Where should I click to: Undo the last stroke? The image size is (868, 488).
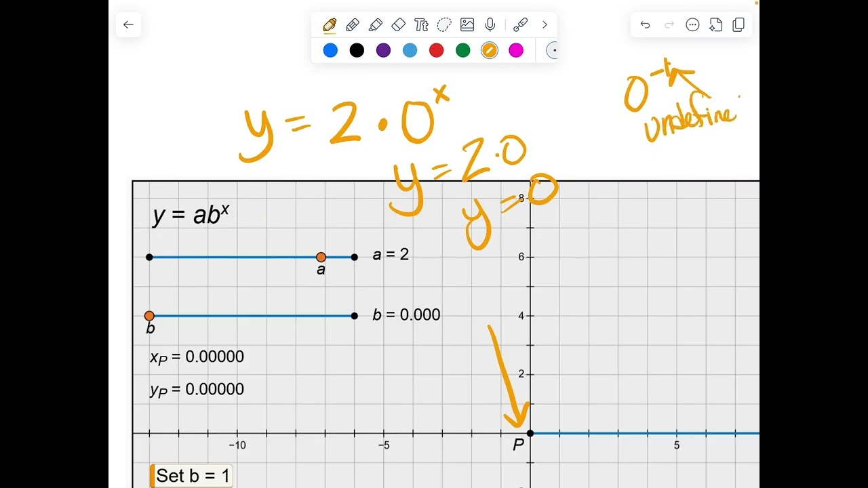(x=645, y=25)
